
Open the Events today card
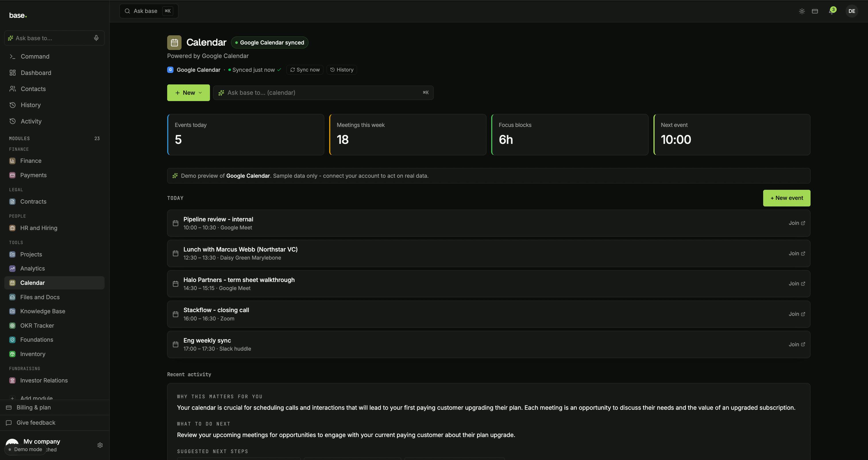[246, 135]
